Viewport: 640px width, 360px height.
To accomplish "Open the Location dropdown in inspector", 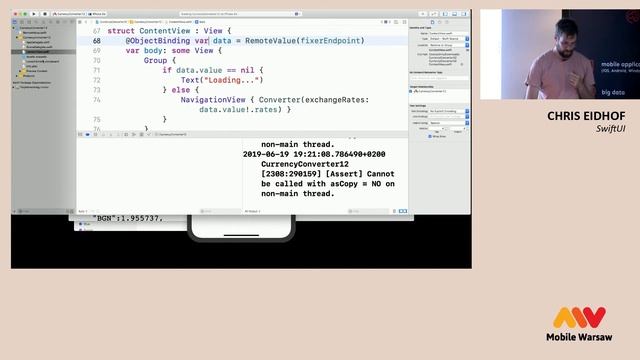I will tap(449, 45).
